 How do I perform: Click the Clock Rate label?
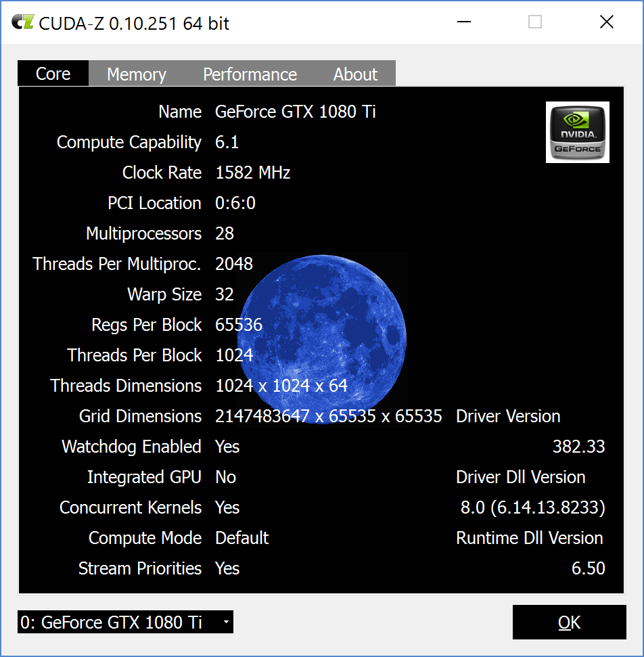tap(162, 173)
